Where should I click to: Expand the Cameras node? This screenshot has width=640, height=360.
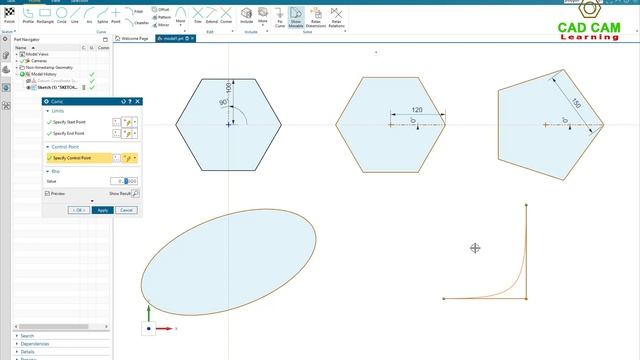point(17,61)
